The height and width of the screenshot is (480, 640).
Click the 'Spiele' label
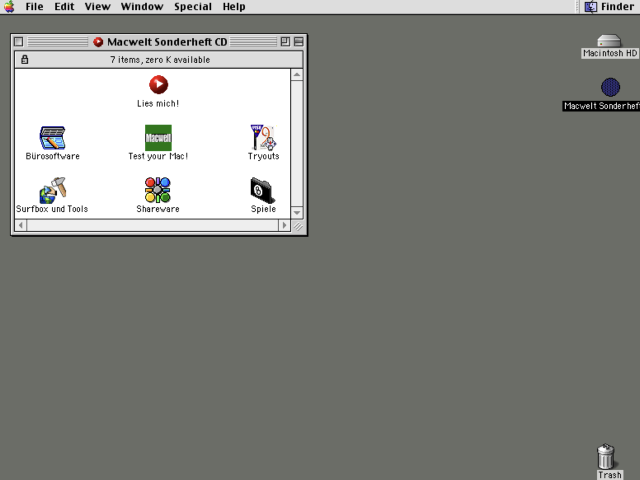(263, 209)
